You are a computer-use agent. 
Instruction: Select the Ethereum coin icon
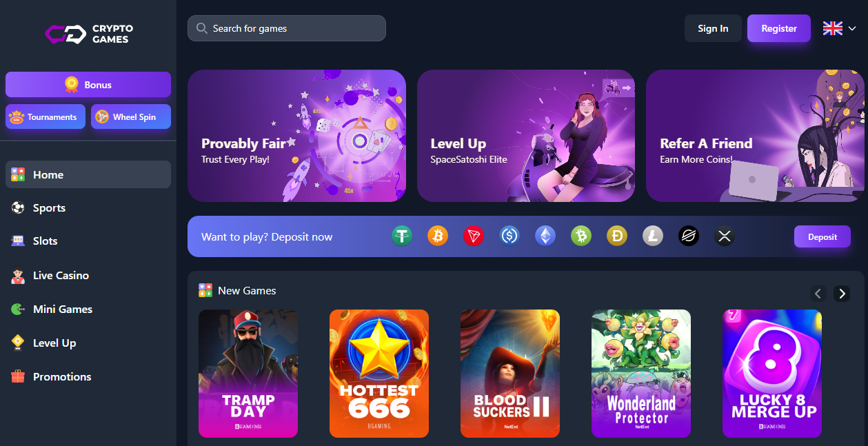pos(545,236)
